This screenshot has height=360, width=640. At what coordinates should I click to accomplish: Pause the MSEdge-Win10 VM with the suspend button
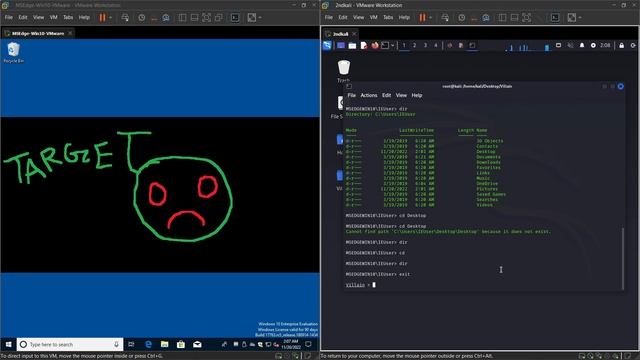tap(102, 18)
